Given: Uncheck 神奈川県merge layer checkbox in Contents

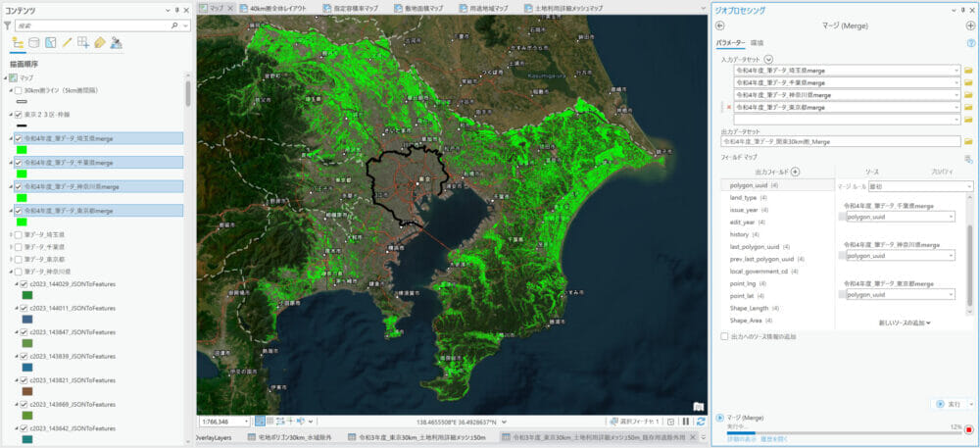Looking at the screenshot, I should 18,187.
